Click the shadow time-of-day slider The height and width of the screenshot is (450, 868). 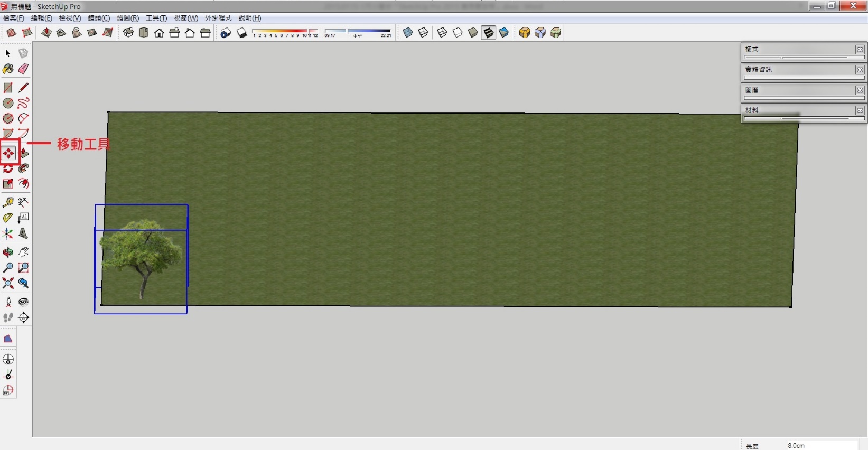[358, 32]
